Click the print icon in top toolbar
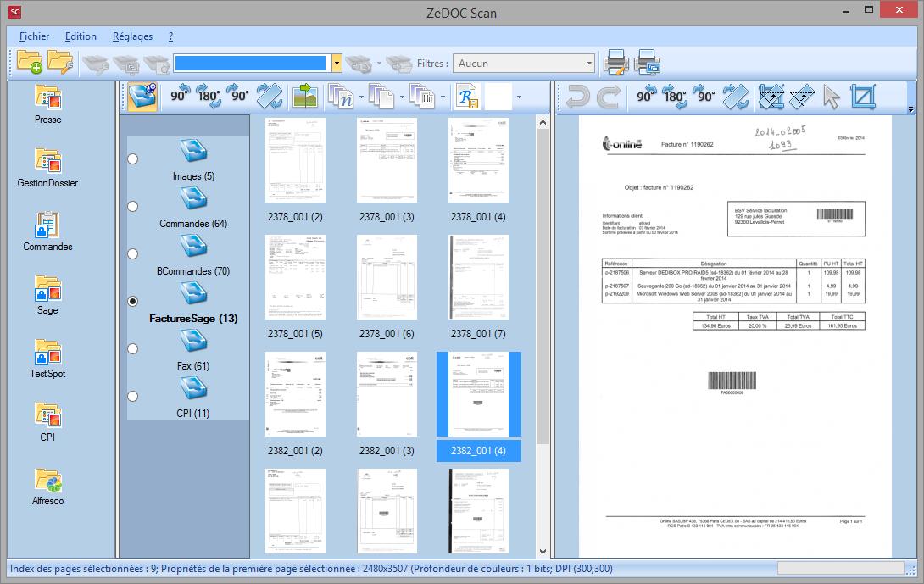924x584 pixels. [x=615, y=63]
